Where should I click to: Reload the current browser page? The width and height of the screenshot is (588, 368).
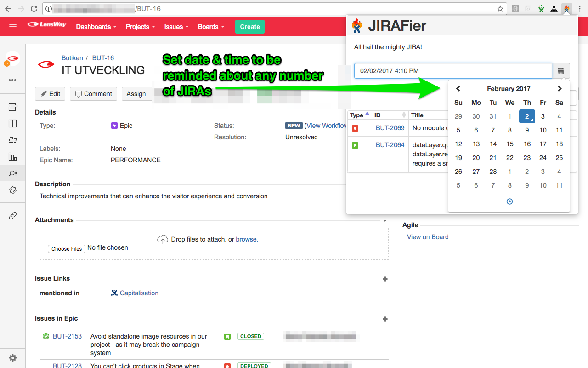click(x=34, y=9)
